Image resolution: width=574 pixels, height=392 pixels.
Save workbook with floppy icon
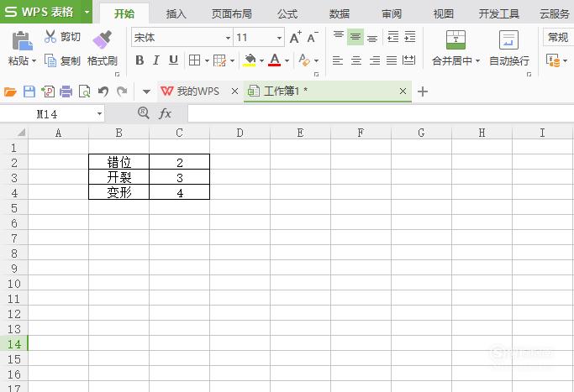tap(29, 91)
